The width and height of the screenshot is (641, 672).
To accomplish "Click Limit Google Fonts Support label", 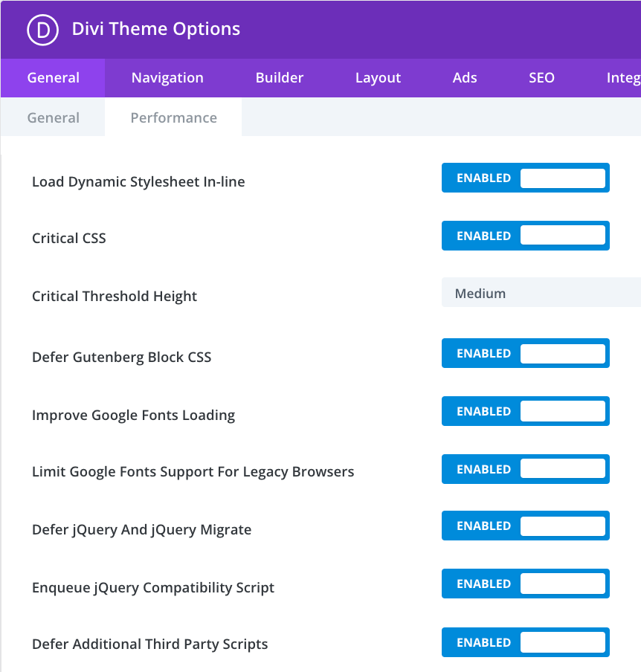I will (193, 471).
